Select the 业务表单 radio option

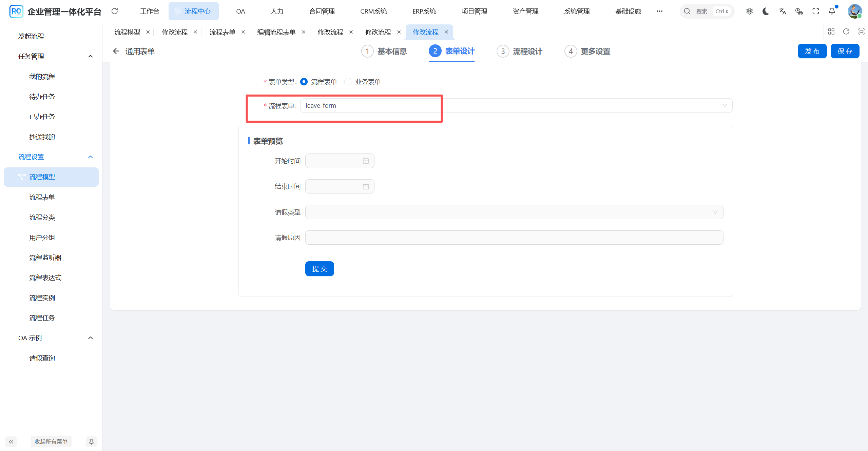[x=347, y=81]
